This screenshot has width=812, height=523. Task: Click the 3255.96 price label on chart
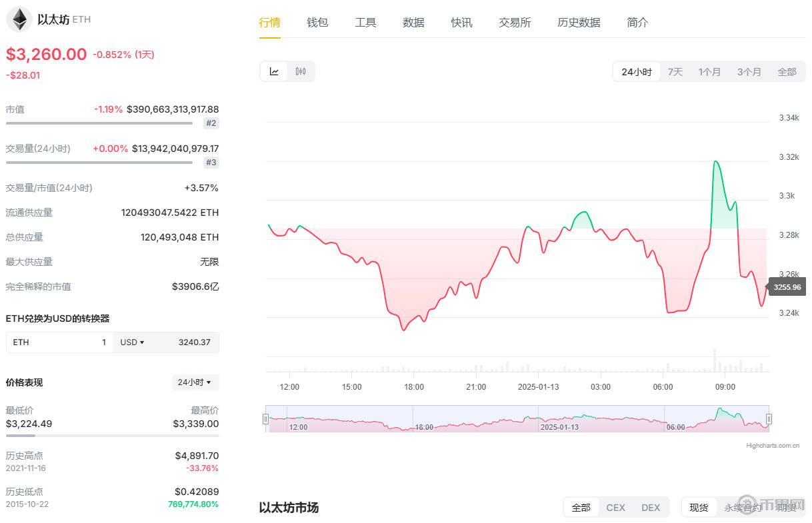pos(787,287)
